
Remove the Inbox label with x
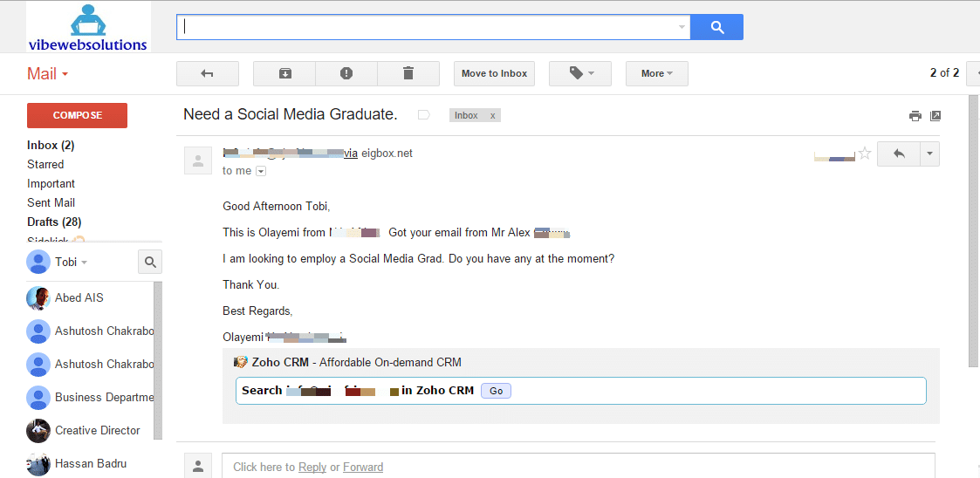(492, 116)
